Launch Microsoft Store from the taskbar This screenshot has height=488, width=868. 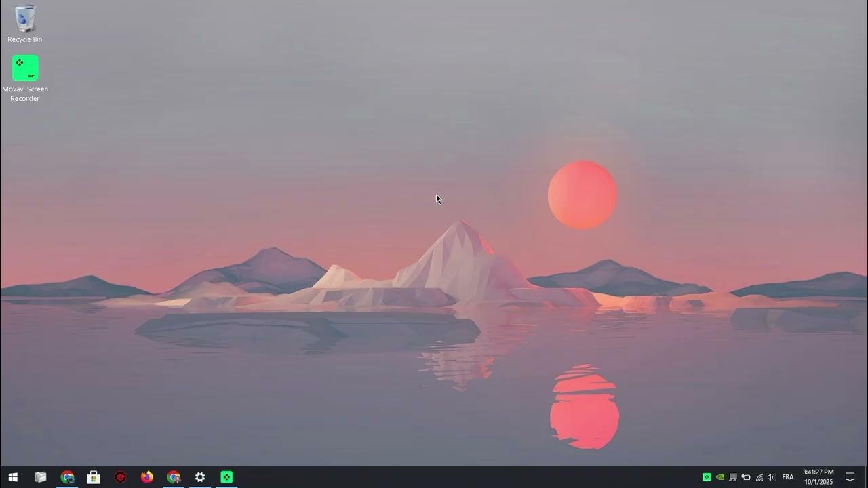(x=94, y=477)
